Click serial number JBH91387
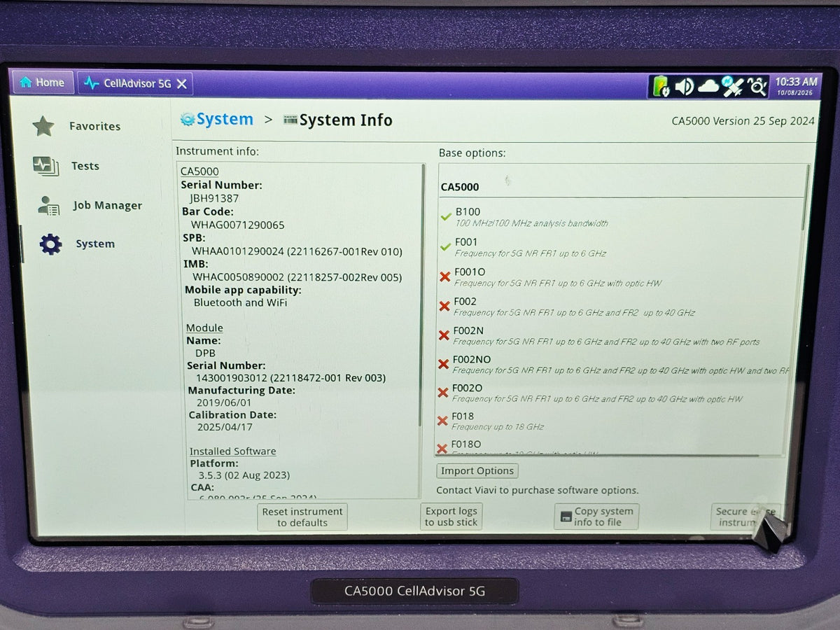 pyautogui.click(x=214, y=199)
